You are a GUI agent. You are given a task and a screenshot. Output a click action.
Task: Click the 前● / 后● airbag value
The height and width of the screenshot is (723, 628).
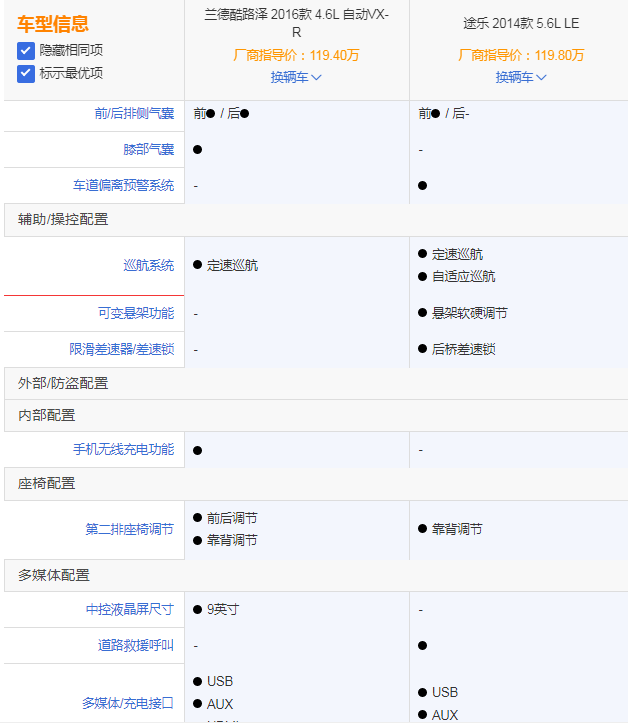[x=221, y=113]
